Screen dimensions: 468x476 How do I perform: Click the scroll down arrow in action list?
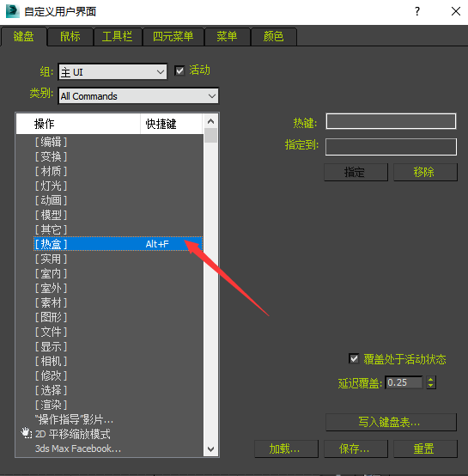210,449
